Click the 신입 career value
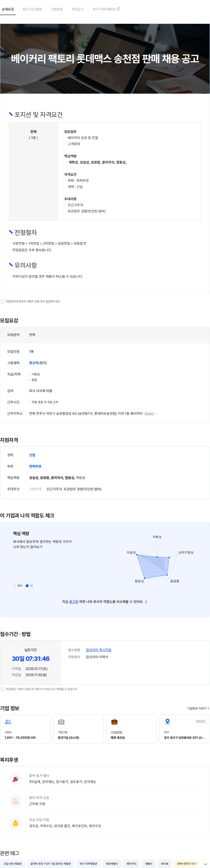Image resolution: width=210 pixels, height=868 pixels. point(32,455)
